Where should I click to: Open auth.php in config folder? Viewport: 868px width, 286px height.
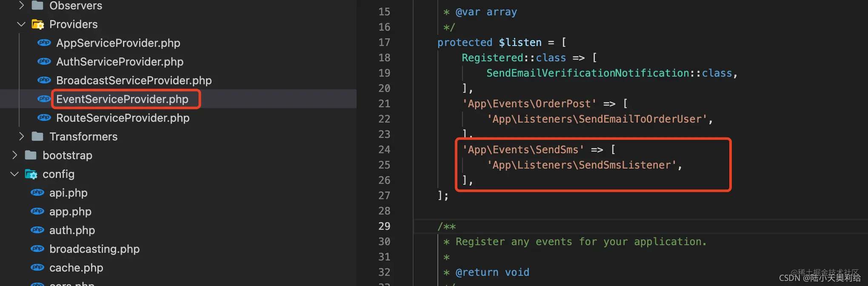point(72,230)
